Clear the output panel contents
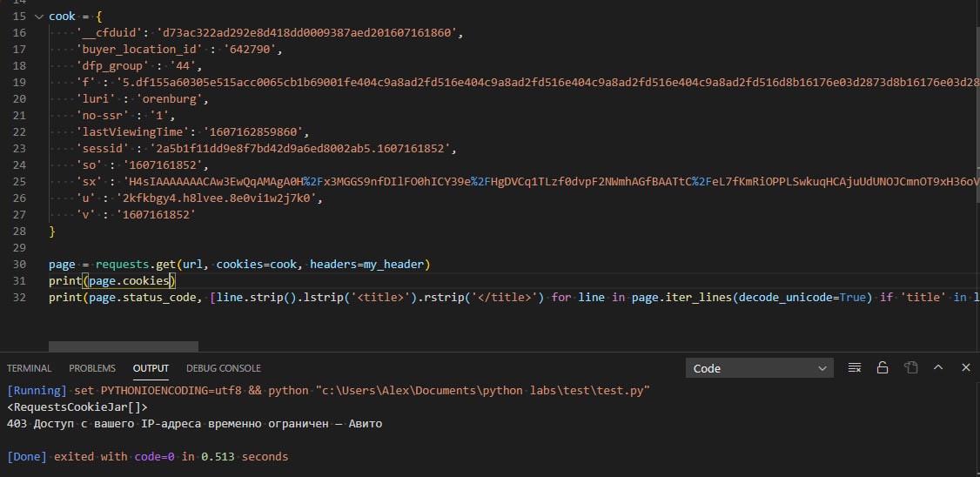The width and height of the screenshot is (980, 477). (x=855, y=368)
